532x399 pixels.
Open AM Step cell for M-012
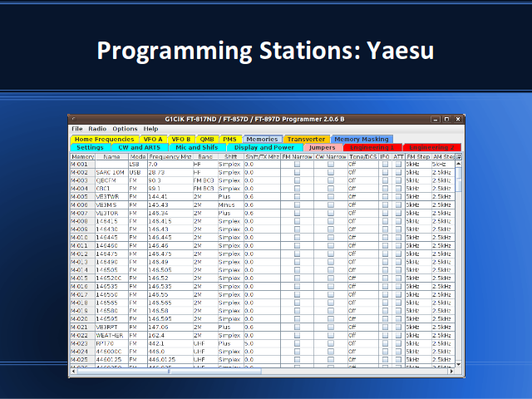pyautogui.click(x=443, y=254)
